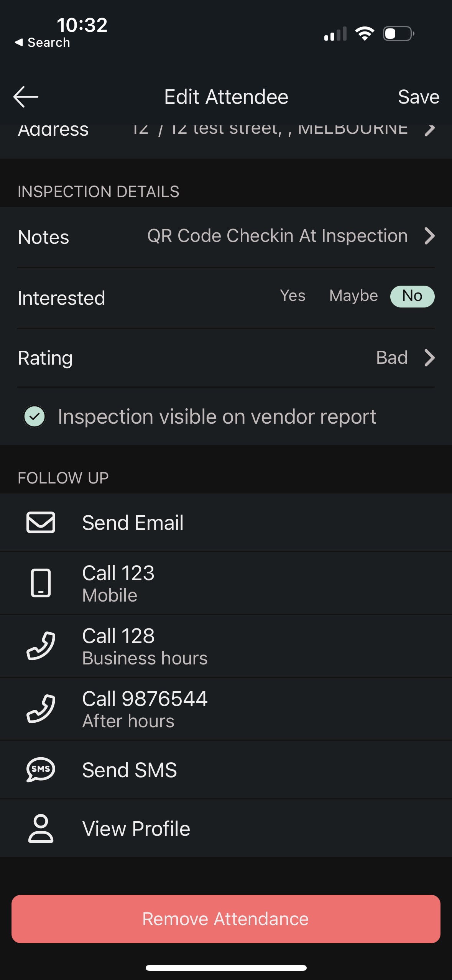Tap the back arrow icon

(26, 97)
